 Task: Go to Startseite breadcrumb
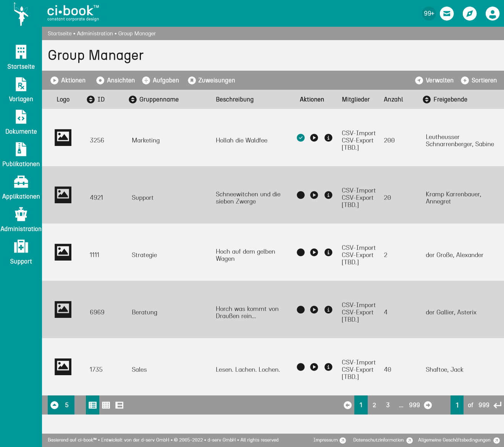[60, 34]
